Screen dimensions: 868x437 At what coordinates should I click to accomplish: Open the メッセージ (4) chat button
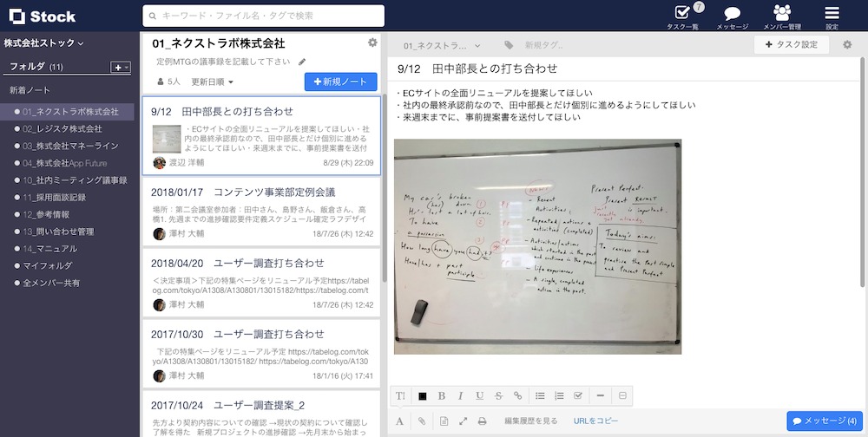pyautogui.click(x=825, y=421)
